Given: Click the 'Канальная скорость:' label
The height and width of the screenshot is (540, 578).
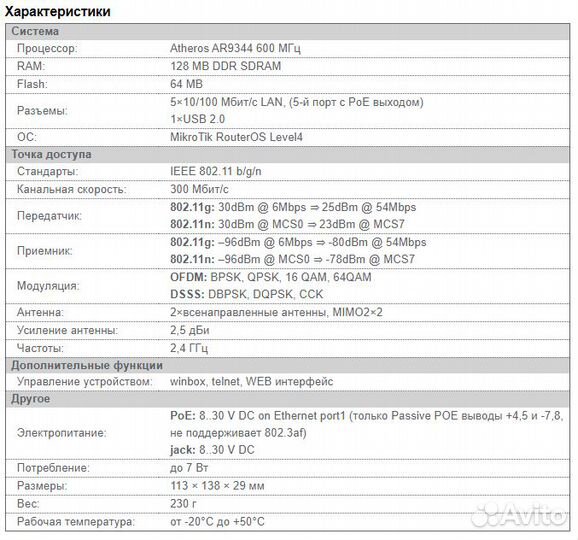Looking at the screenshot, I should coord(72,189).
